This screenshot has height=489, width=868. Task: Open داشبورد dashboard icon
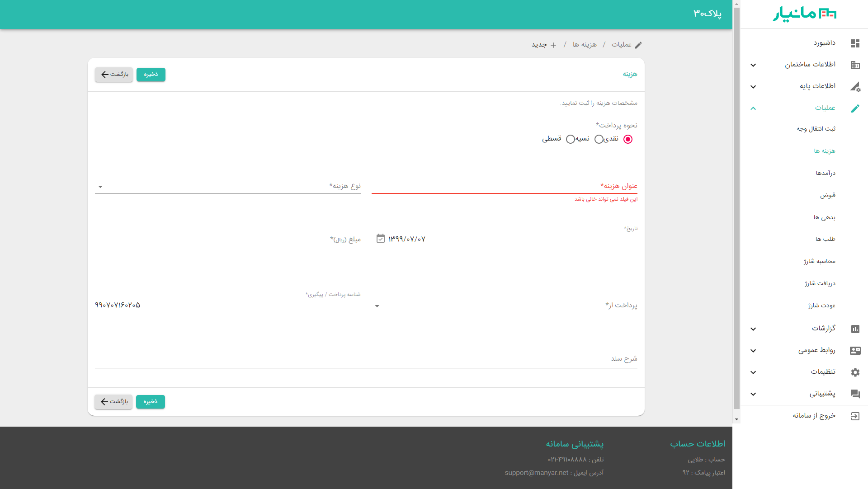(855, 43)
